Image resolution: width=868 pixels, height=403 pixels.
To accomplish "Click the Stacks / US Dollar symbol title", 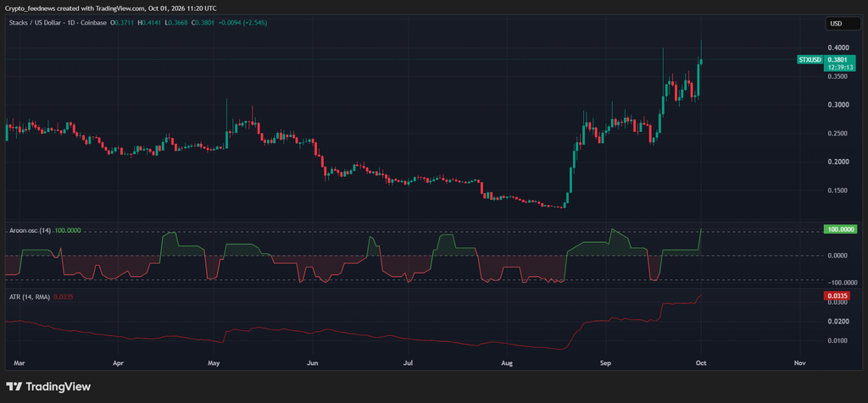I will tap(36, 23).
